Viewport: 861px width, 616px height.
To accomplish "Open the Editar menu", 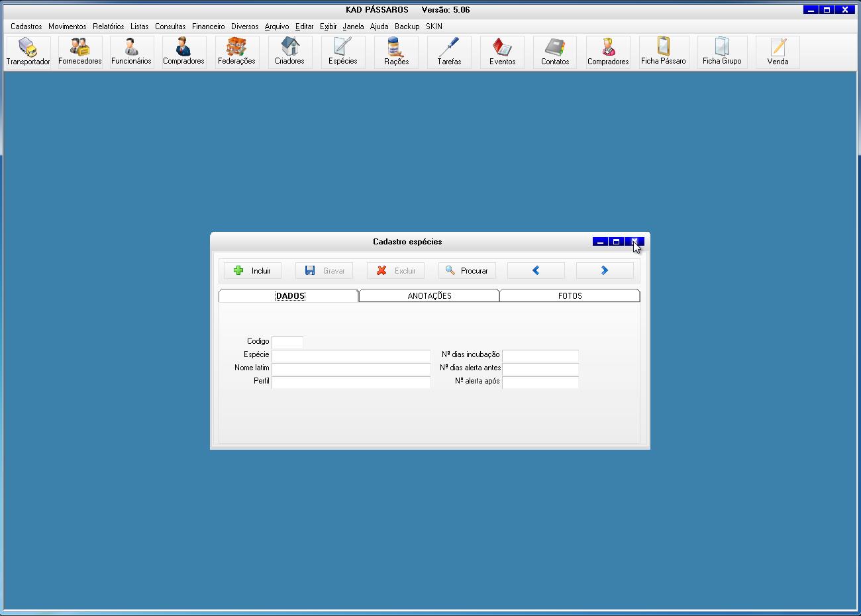I will (x=305, y=26).
